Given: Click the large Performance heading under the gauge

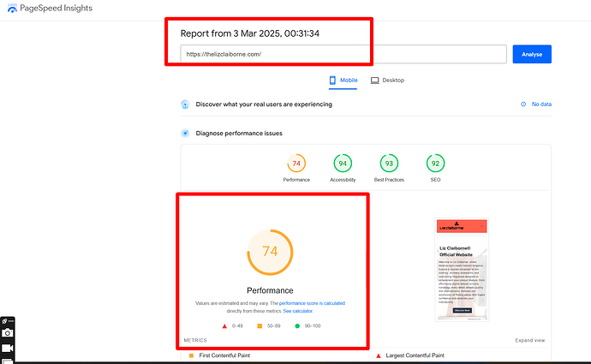Looking at the screenshot, I should pyautogui.click(x=270, y=290).
